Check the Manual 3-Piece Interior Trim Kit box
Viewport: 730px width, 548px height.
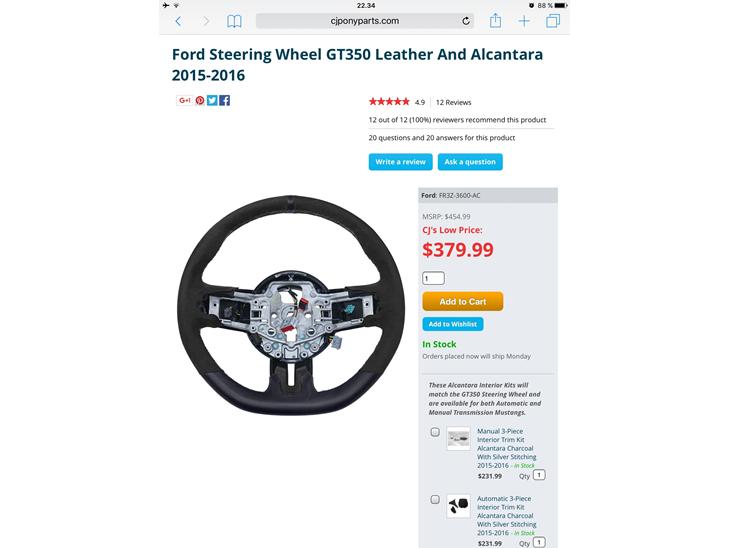(435, 432)
